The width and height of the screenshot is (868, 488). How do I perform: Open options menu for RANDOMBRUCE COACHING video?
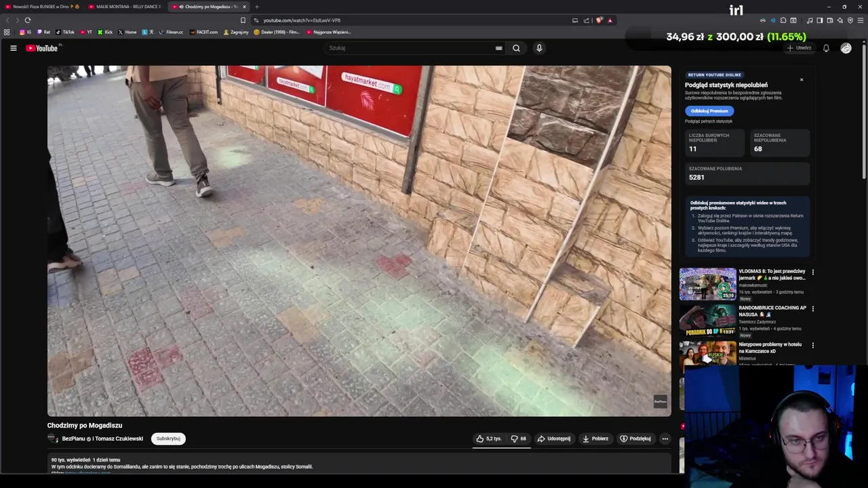[x=813, y=308]
